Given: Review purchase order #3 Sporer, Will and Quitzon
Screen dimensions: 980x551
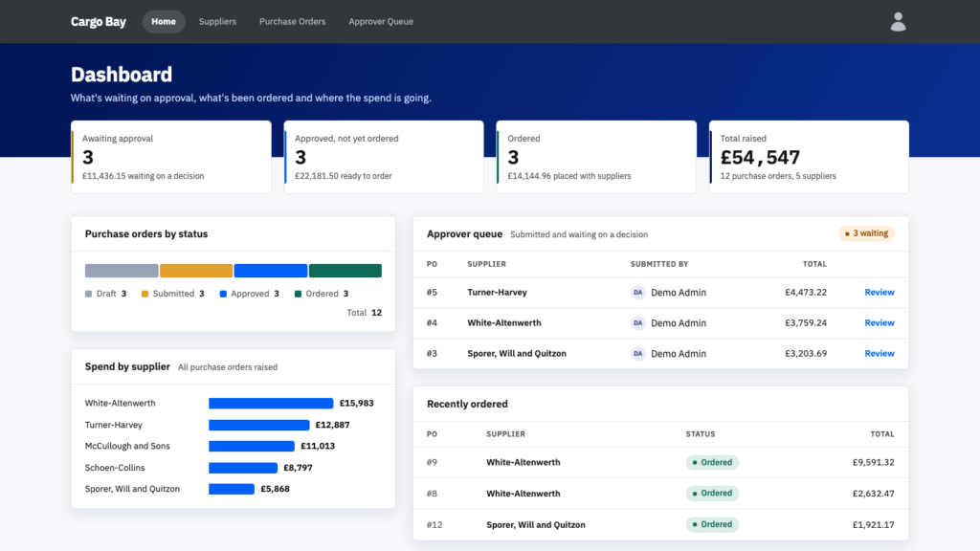Looking at the screenshot, I should pyautogui.click(x=880, y=354).
